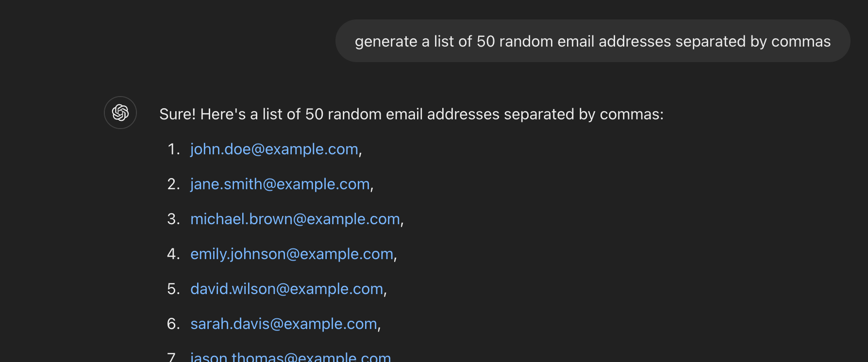Click the word 'Sure!' in the reply

click(178, 114)
